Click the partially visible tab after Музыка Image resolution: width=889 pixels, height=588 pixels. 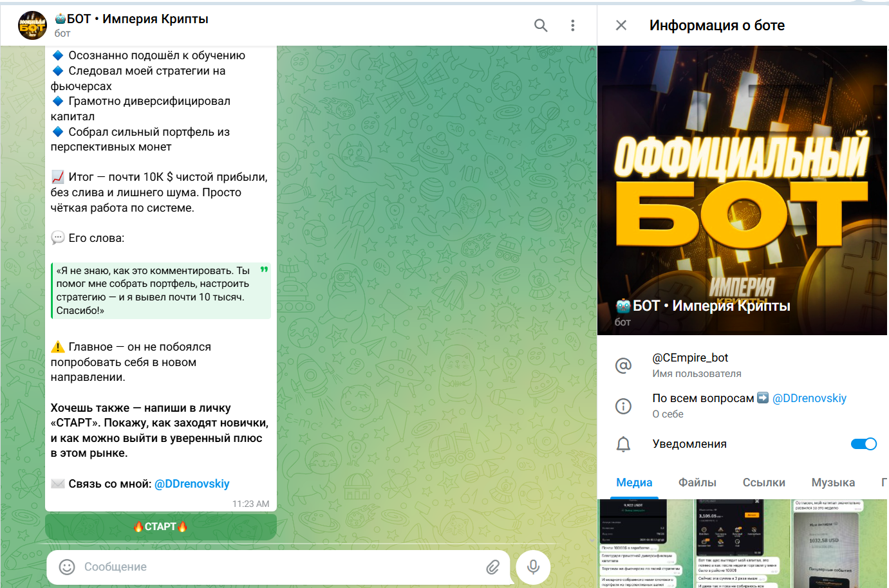(884, 482)
